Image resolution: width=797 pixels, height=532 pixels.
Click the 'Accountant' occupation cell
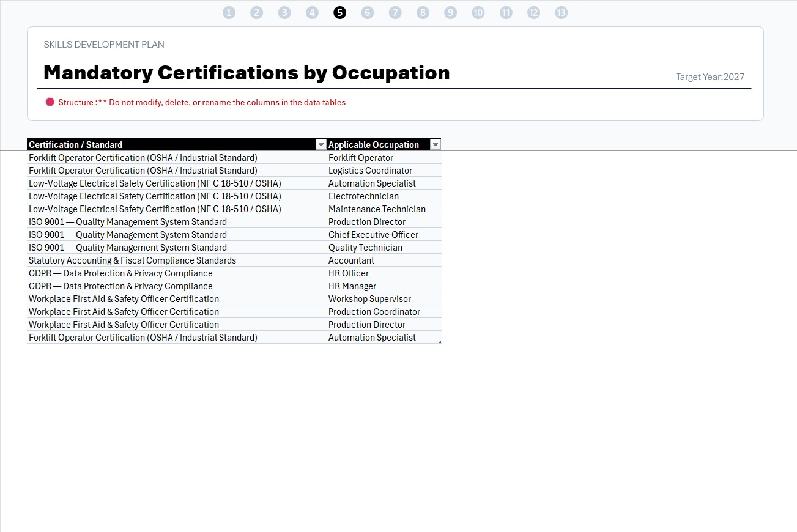(384, 260)
